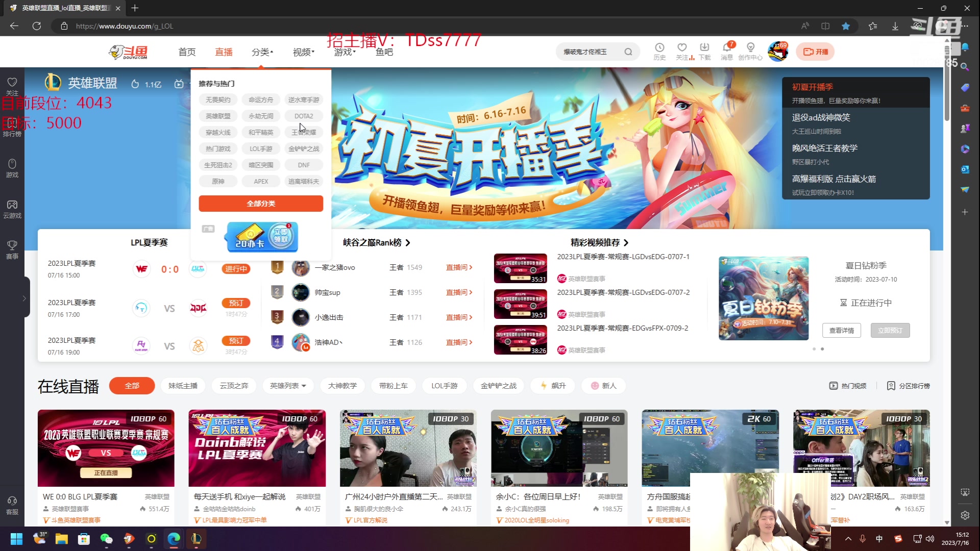
Task: Select the 妹纸主播 filter tab
Action: (183, 386)
